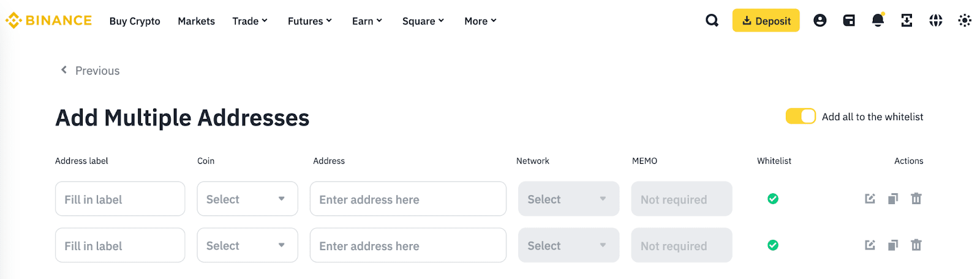
Task: Open the account profile icon
Action: point(820,21)
